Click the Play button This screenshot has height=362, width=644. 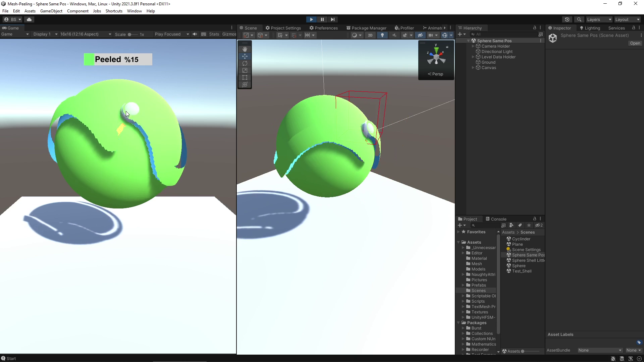(x=311, y=19)
